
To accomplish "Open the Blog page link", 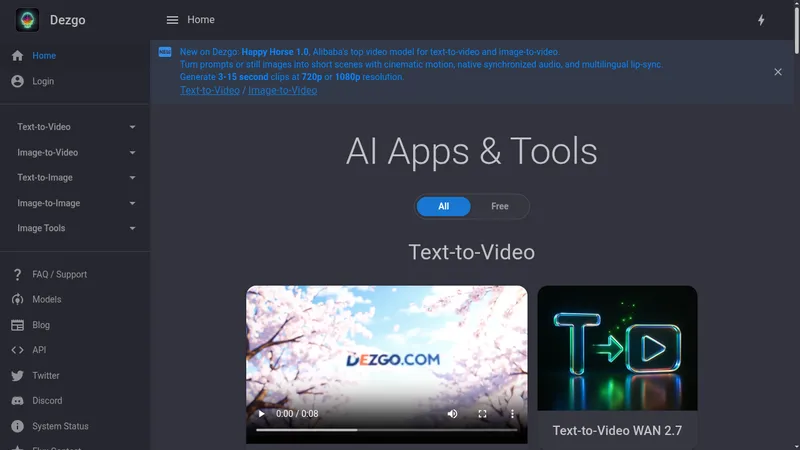I will tap(41, 325).
